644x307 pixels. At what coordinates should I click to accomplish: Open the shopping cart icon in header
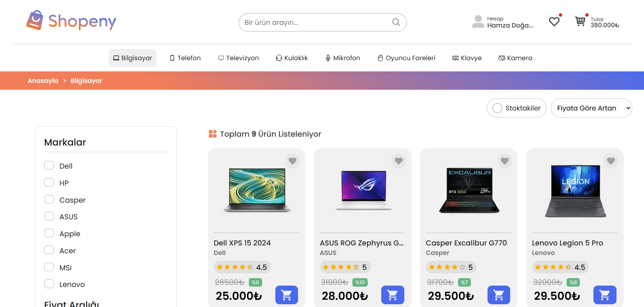580,21
